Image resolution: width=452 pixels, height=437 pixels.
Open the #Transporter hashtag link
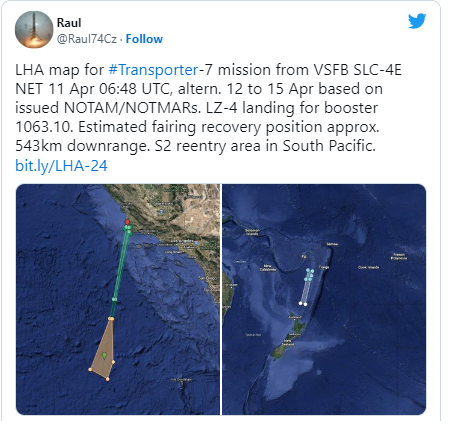[153, 70]
